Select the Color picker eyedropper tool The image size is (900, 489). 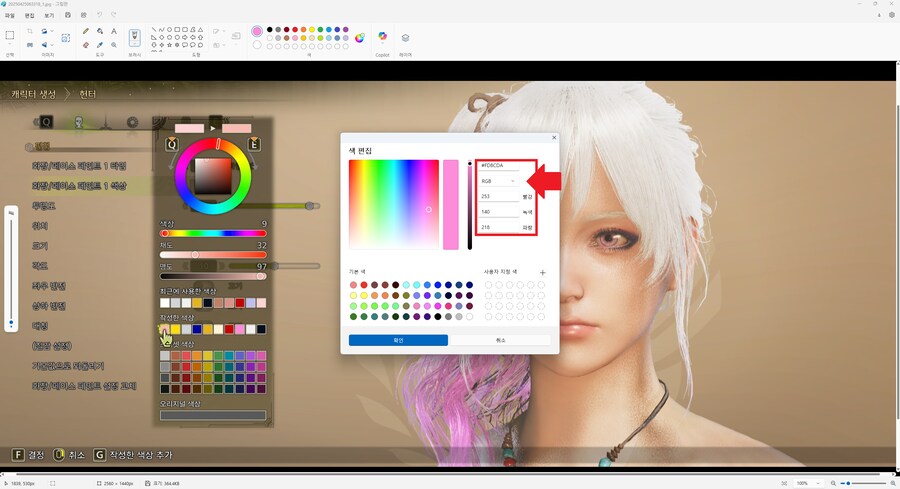coord(100,45)
